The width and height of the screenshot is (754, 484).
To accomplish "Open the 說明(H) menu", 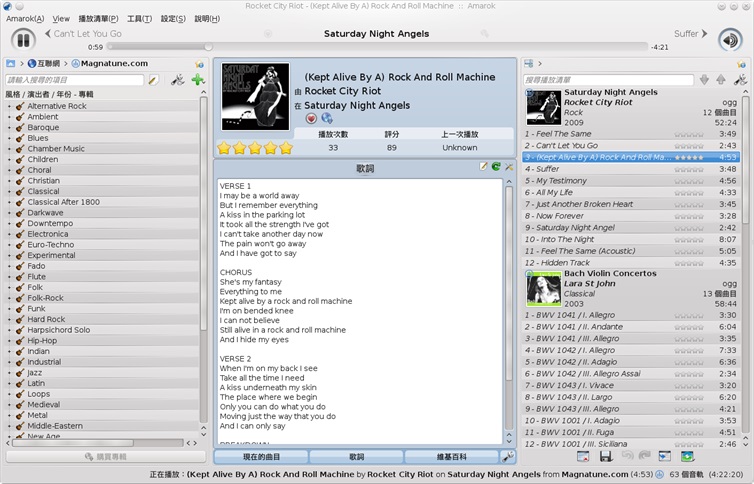I will tap(207, 19).
